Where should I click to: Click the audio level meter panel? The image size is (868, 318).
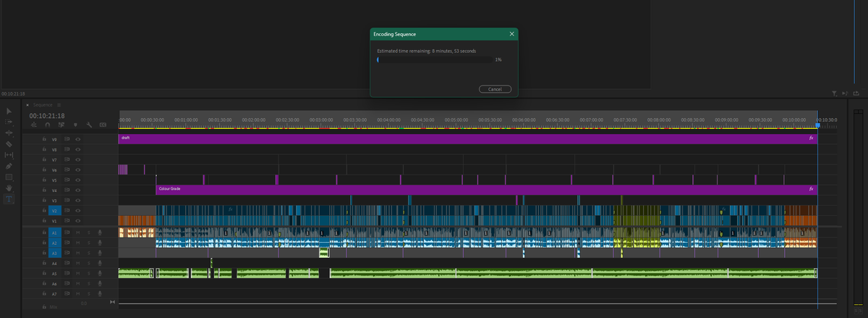[x=858, y=206]
